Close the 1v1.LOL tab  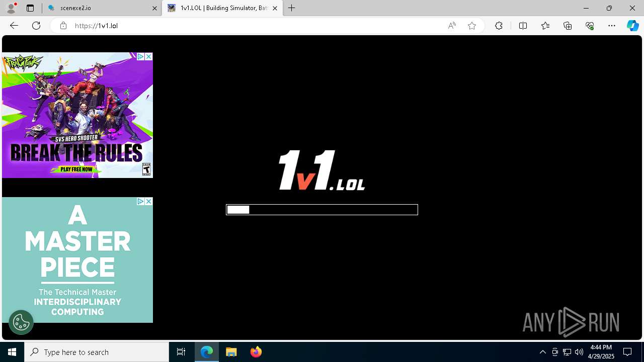275,8
